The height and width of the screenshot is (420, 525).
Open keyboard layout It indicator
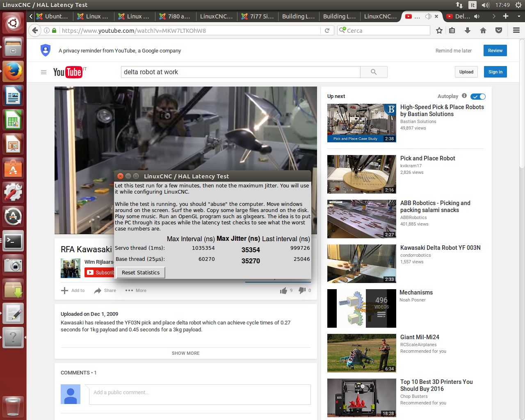point(472,5)
